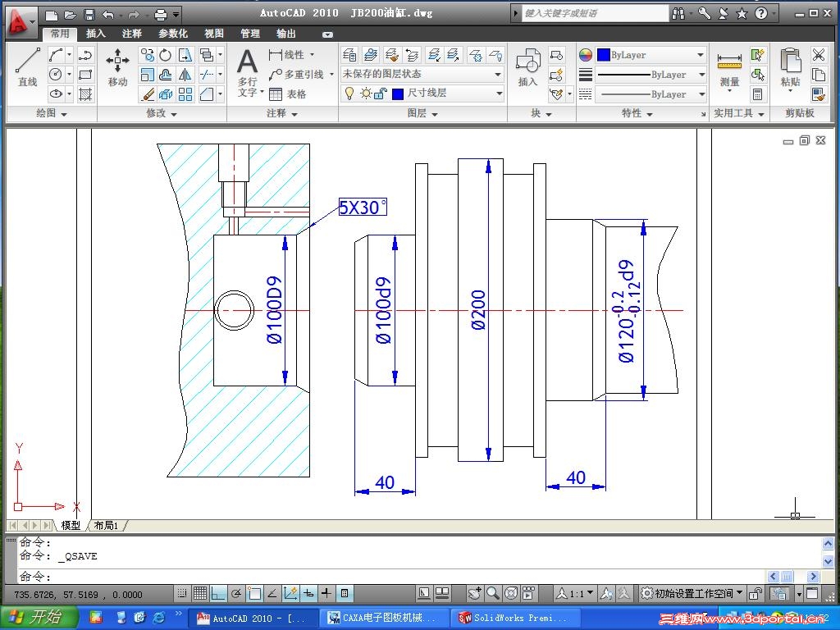This screenshot has height=630, width=840.
Task: Toggle Object Snap in status bar
Action: point(254,594)
